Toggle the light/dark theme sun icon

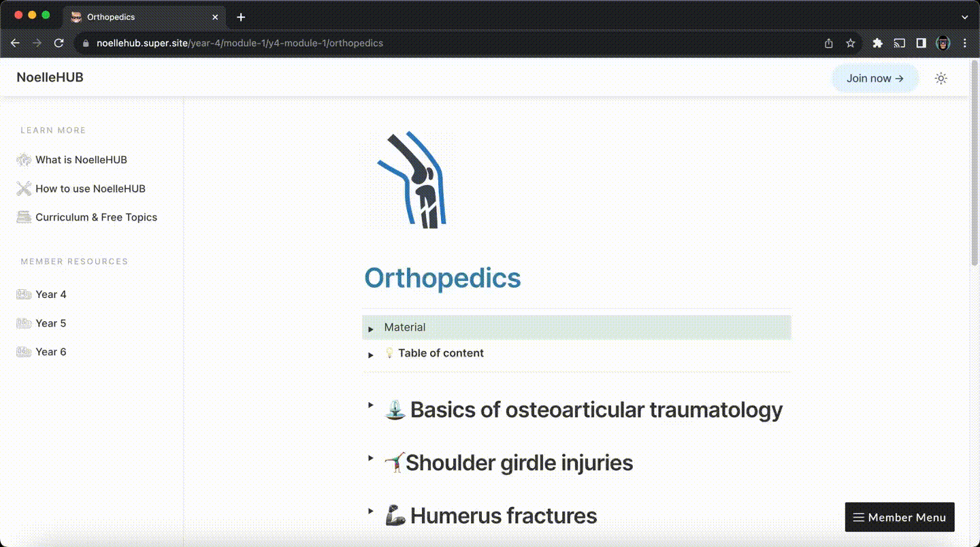point(941,78)
